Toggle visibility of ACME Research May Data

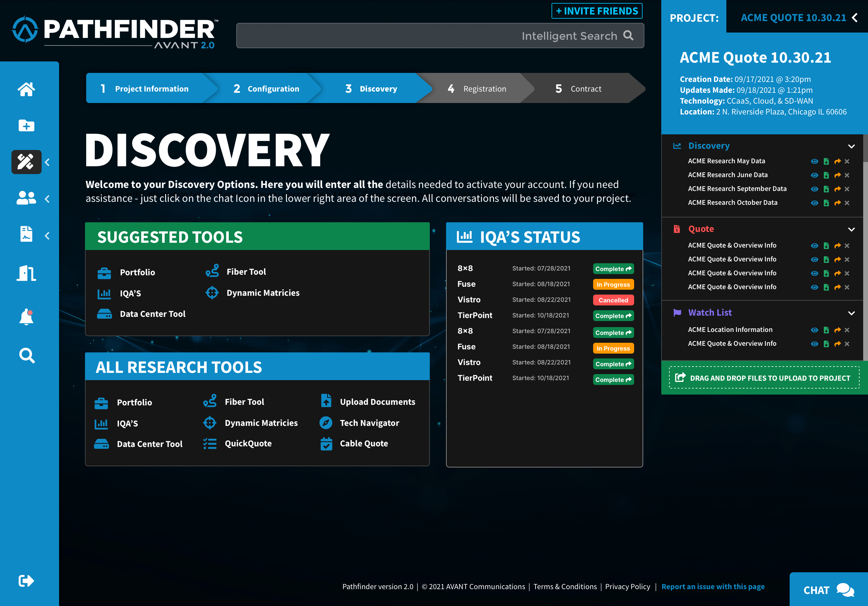[x=815, y=161]
